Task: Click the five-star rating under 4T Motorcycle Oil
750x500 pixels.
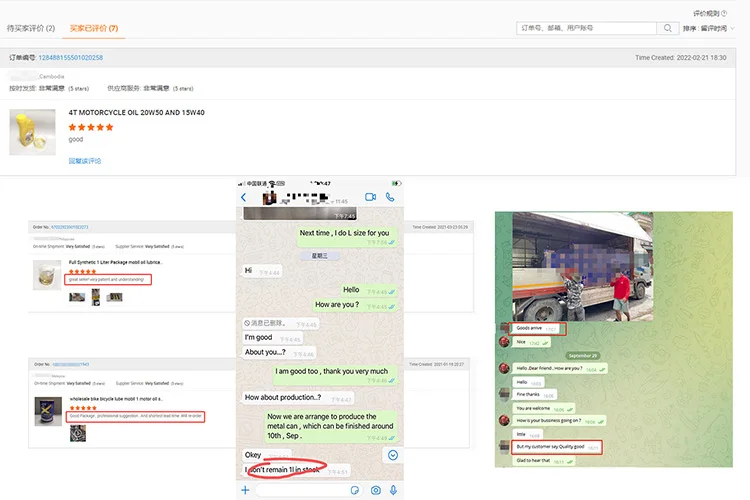Action: (88, 127)
